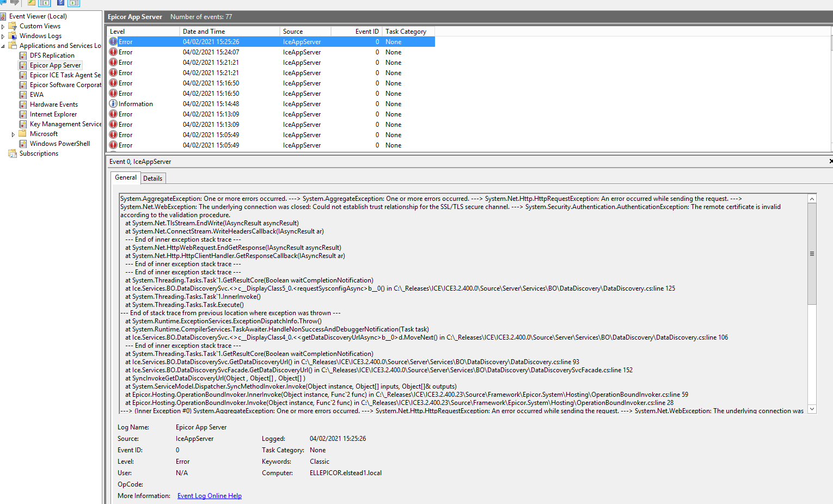Expand the Custom Views tree node

tap(3, 26)
